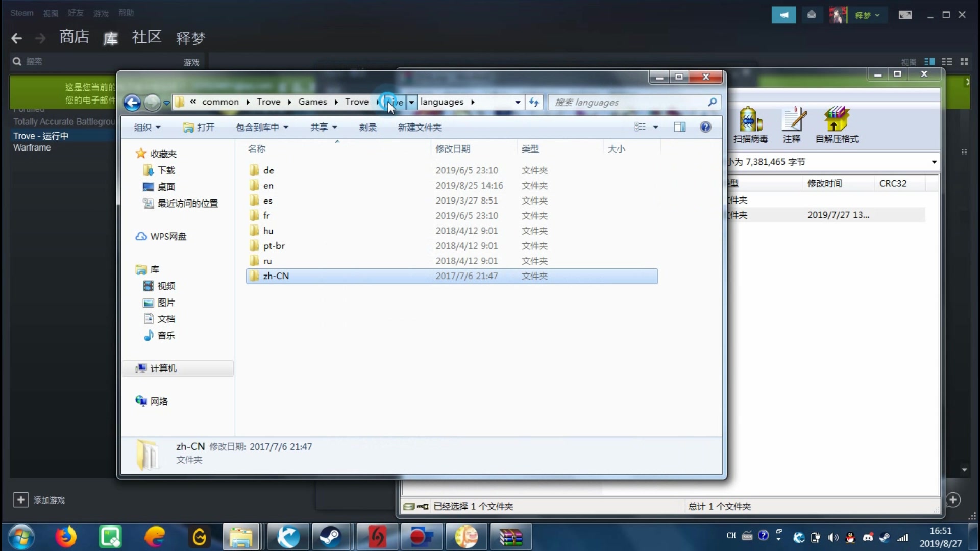
Task: Open the Explorer help icon
Action: point(705,127)
